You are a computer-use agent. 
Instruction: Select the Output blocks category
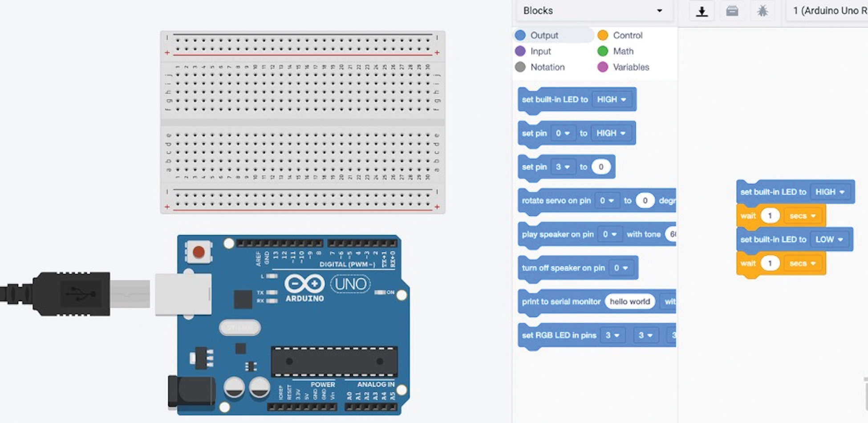pyautogui.click(x=554, y=35)
